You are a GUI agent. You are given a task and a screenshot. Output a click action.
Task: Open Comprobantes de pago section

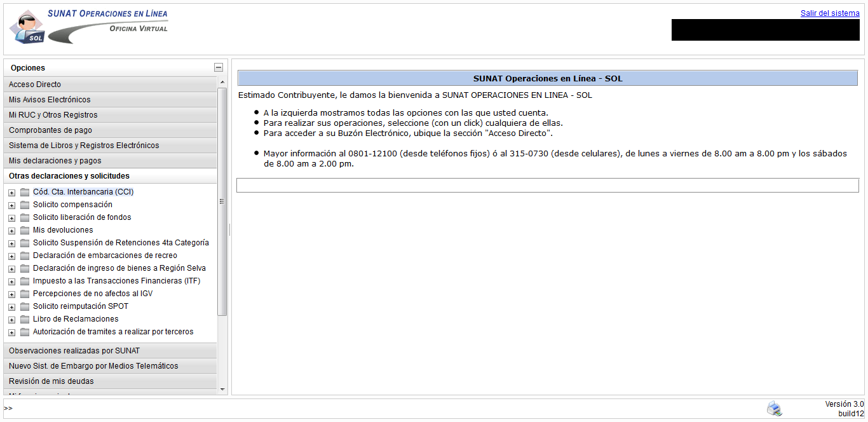[111, 130]
